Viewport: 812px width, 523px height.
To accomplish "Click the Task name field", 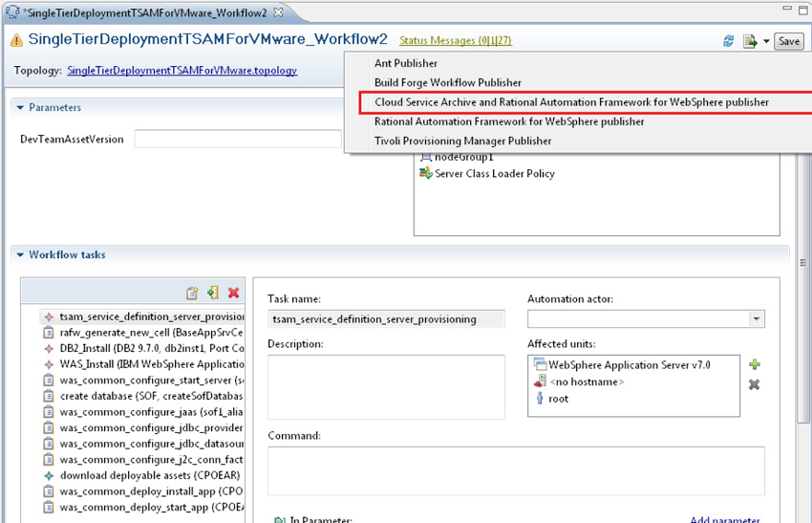I will click(x=386, y=318).
